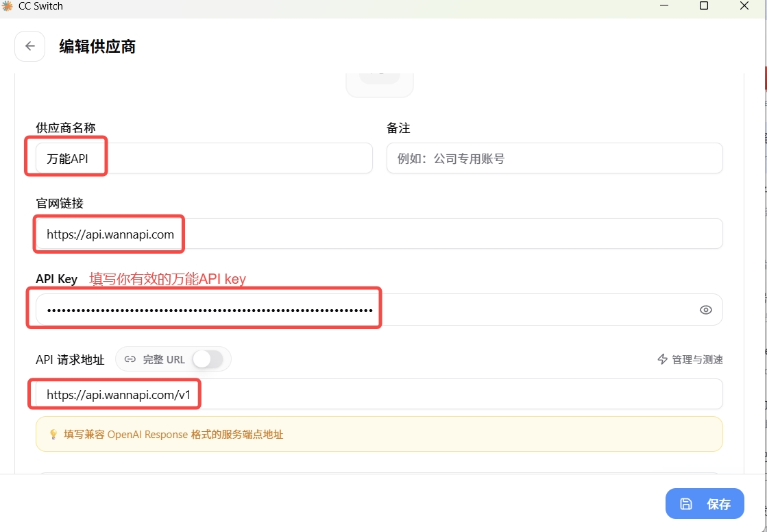Reveal API Key with eye icon
767x532 pixels.
tap(705, 310)
